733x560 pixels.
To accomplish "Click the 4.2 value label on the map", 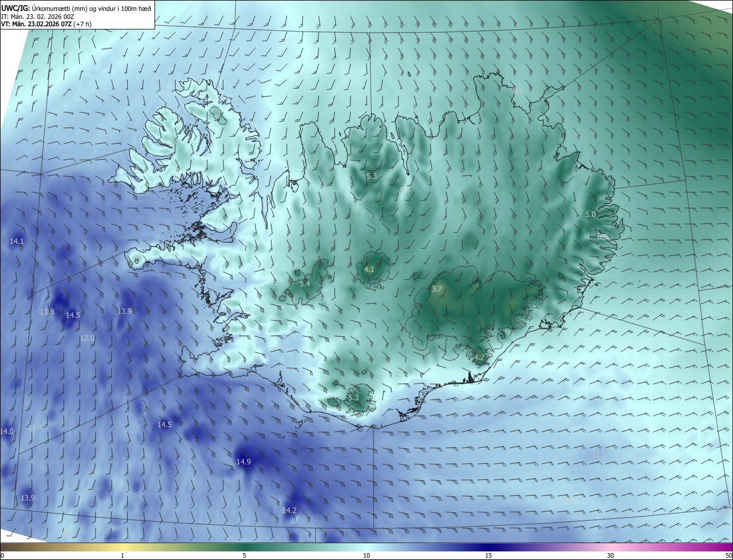I will pyautogui.click(x=479, y=358).
